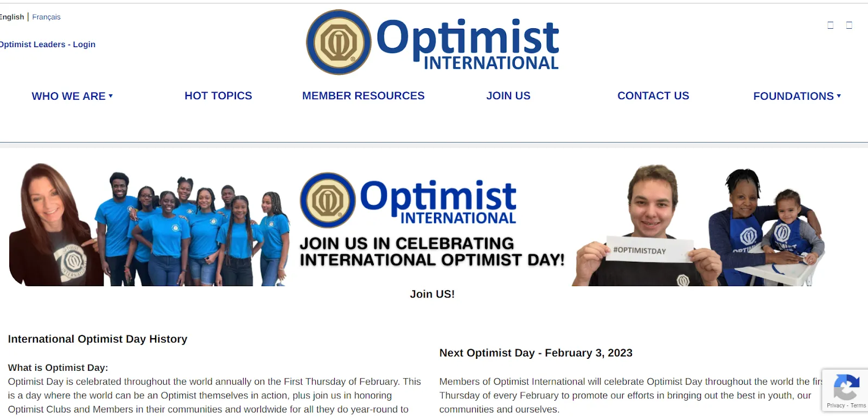Open the reCAPTCHA Privacy link

835,405
